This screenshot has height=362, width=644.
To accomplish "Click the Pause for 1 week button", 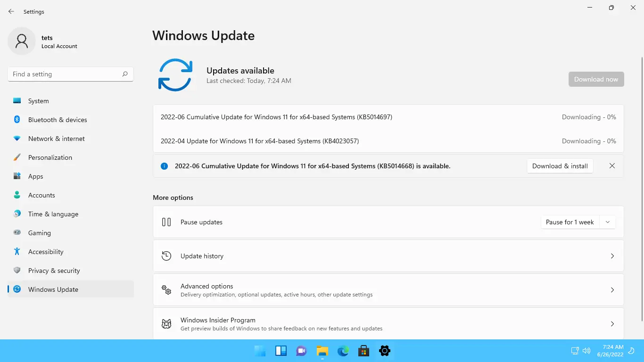I will tap(570, 222).
